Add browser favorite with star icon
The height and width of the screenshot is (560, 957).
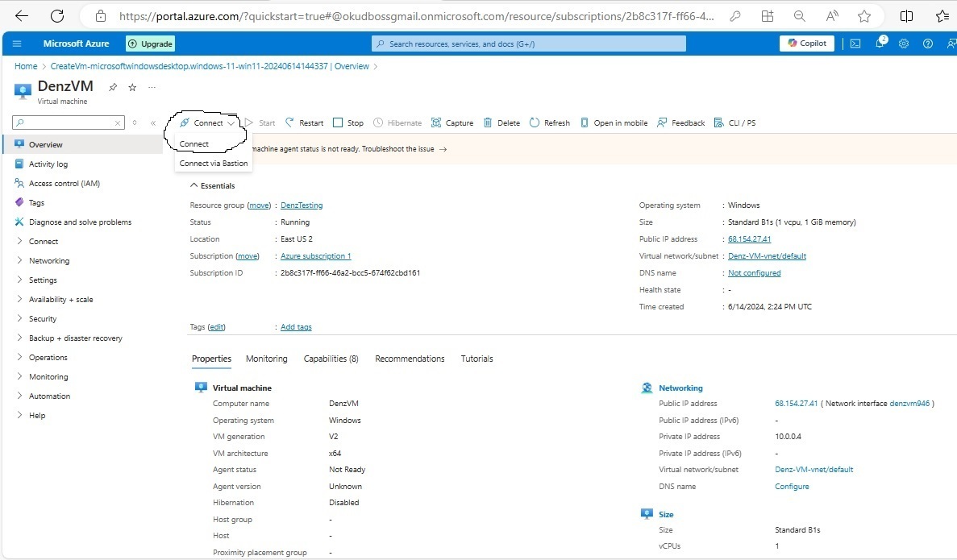[864, 16]
